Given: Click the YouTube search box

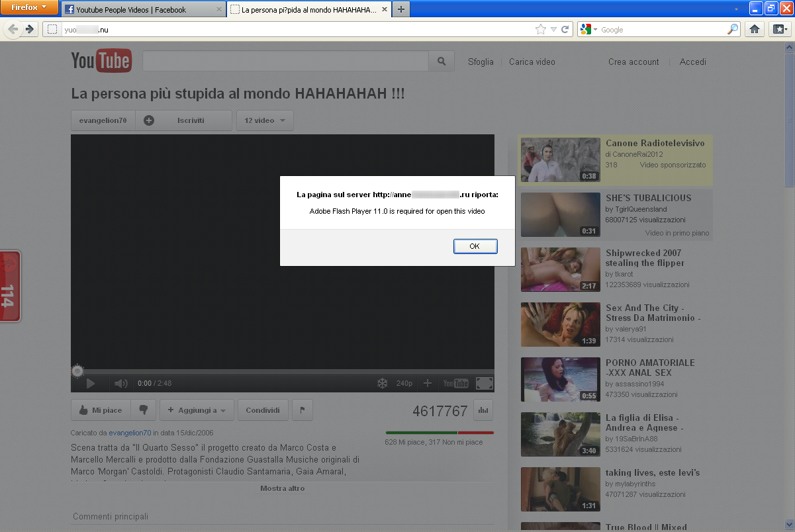Looking at the screenshot, I should coord(285,61).
